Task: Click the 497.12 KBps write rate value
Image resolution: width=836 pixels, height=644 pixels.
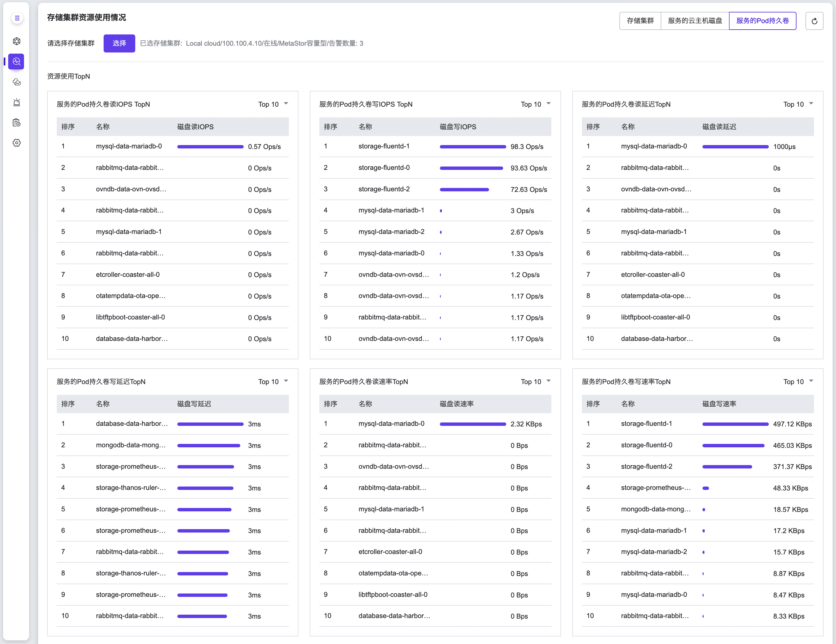Action: [x=792, y=424]
